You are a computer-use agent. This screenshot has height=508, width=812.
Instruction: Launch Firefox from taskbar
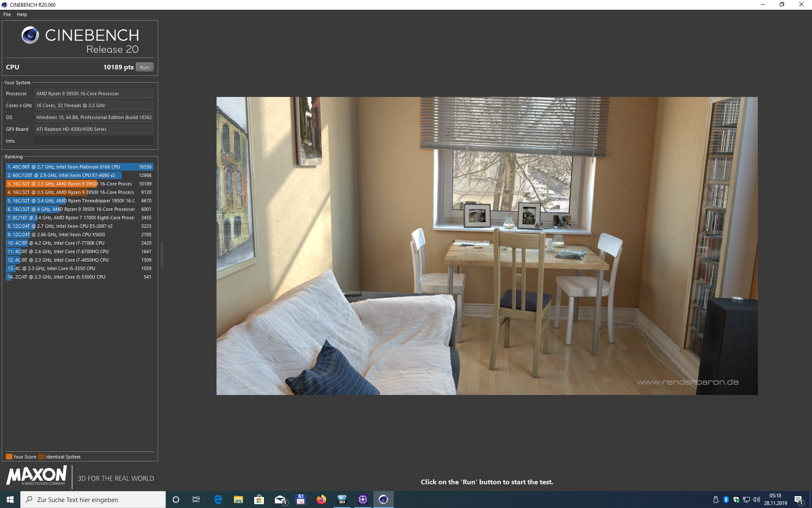coord(321,500)
